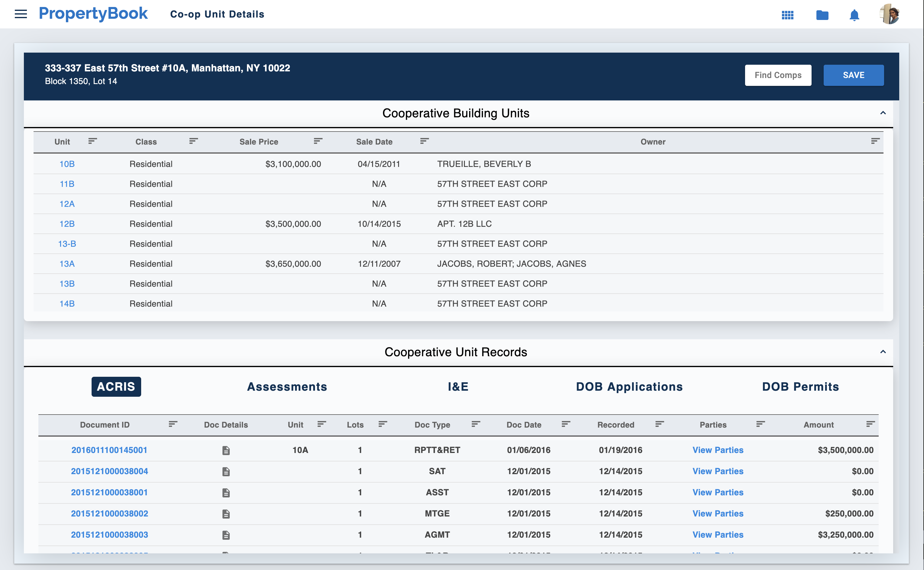Open the apps grid icon
Screen dimensions: 924x570
pyautogui.click(x=788, y=15)
